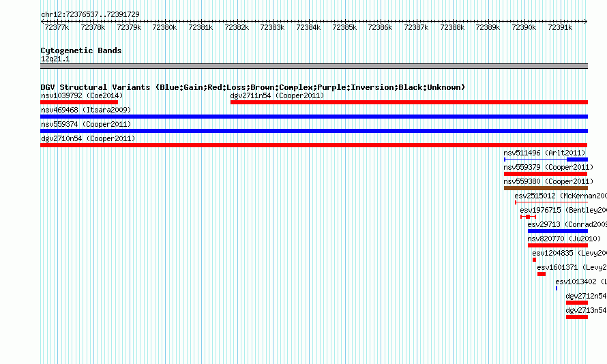This screenshot has height=364, width=607.
Task: Click the blue gain bar under esv29713
Action: point(558,231)
